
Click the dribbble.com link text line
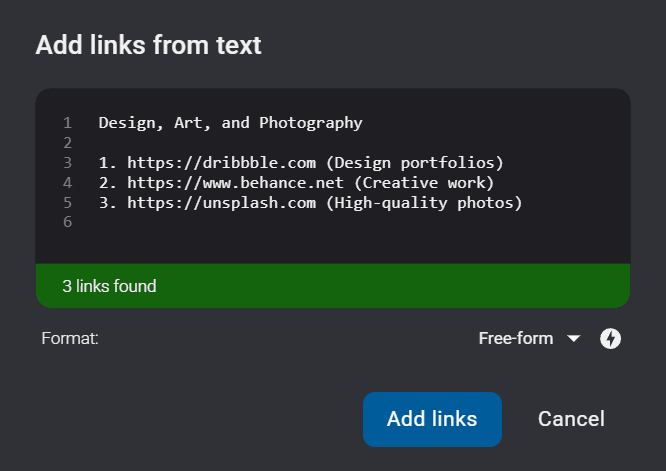pyautogui.click(x=301, y=163)
